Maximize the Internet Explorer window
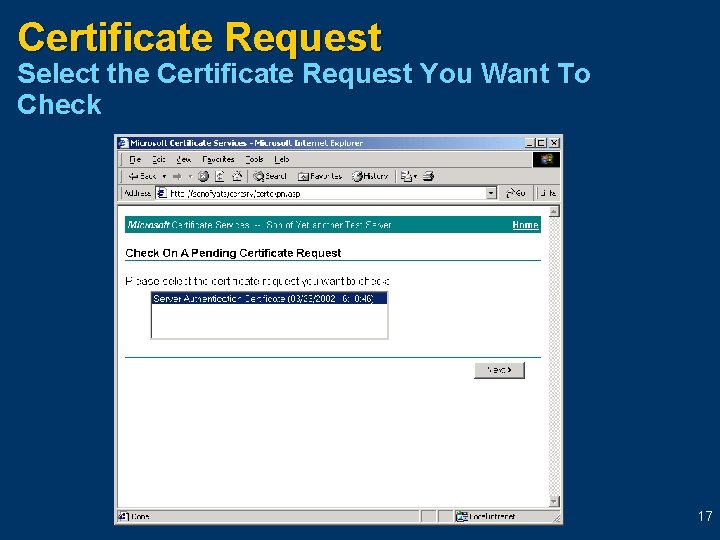This screenshot has height=540, width=720. [541, 143]
